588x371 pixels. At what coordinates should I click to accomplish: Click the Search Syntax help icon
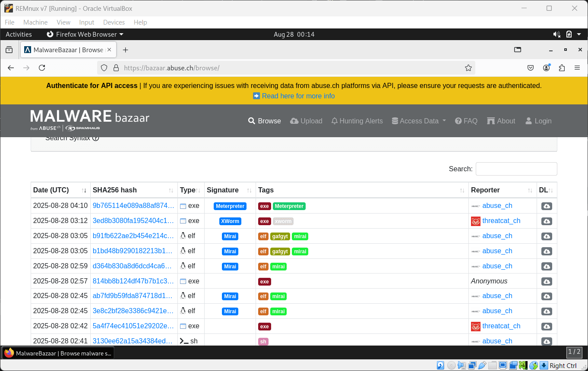(x=96, y=138)
